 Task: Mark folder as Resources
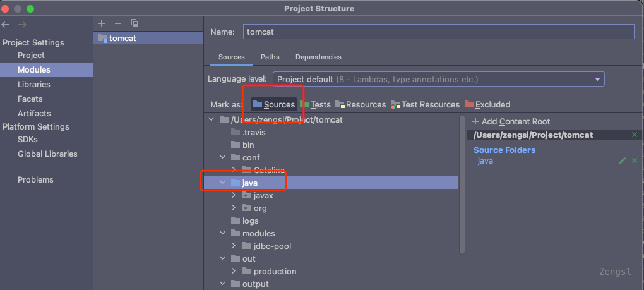tap(360, 104)
